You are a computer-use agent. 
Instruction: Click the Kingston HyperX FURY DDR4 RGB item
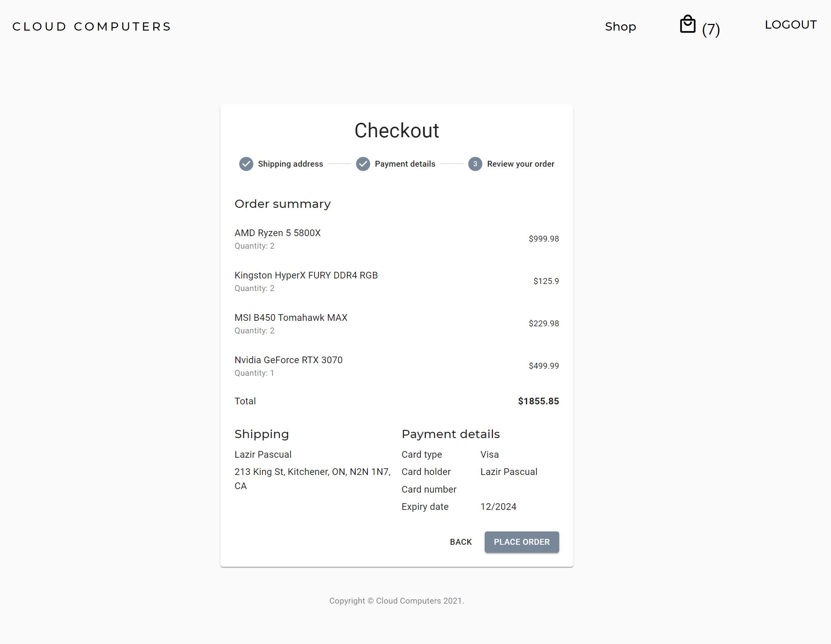click(306, 275)
